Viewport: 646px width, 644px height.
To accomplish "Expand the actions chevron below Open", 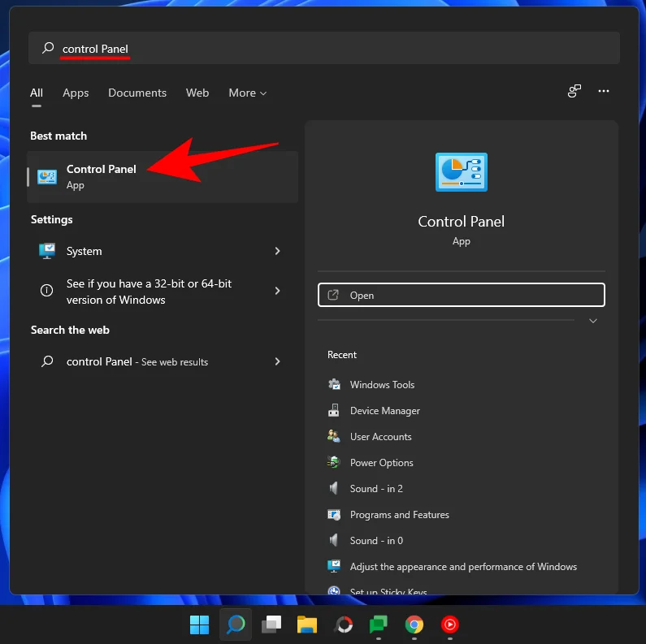I will tap(593, 321).
